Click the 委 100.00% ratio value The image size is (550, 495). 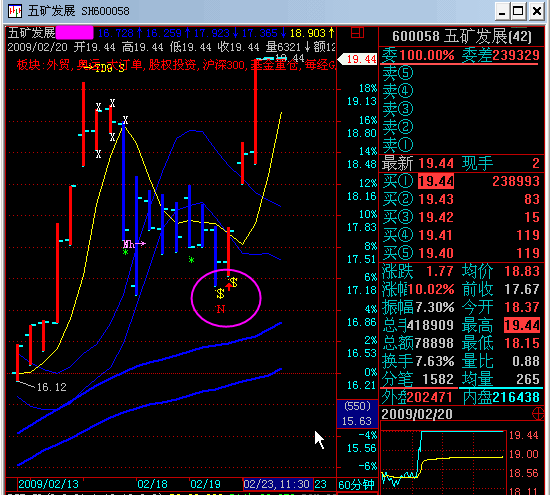coord(427,55)
